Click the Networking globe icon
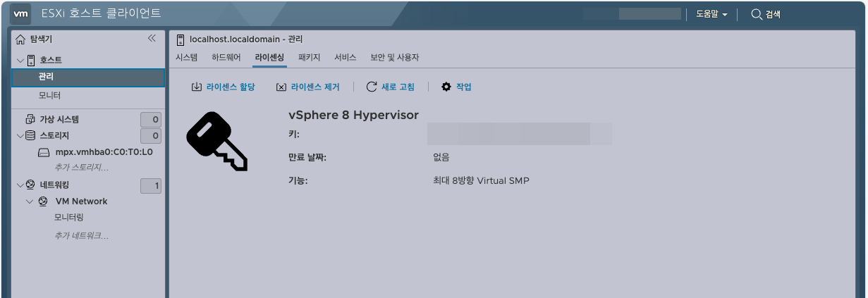 [30, 185]
